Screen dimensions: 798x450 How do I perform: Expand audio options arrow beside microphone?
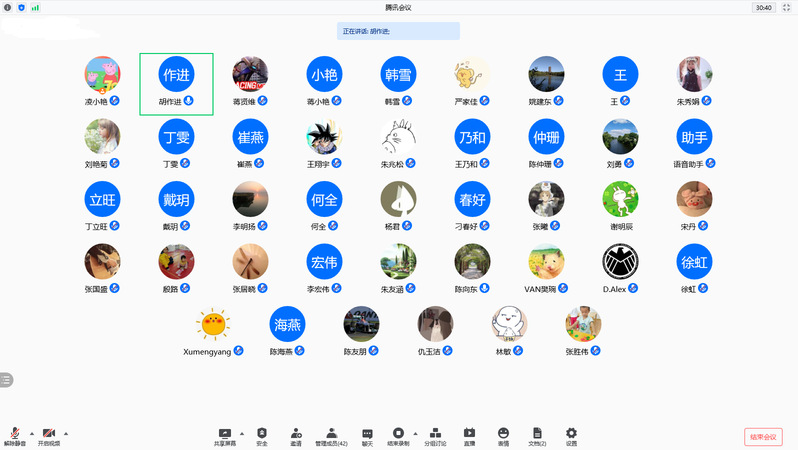[32, 434]
